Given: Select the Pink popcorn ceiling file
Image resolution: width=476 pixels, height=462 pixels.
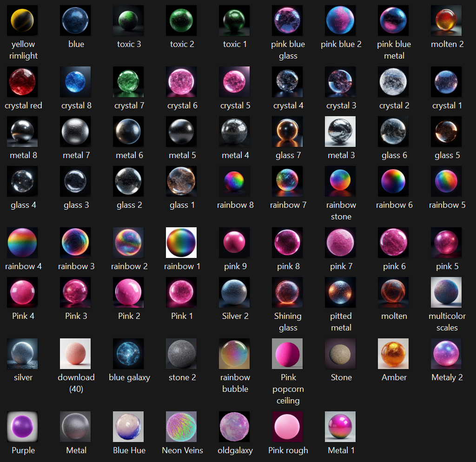Looking at the screenshot, I should point(287,354).
